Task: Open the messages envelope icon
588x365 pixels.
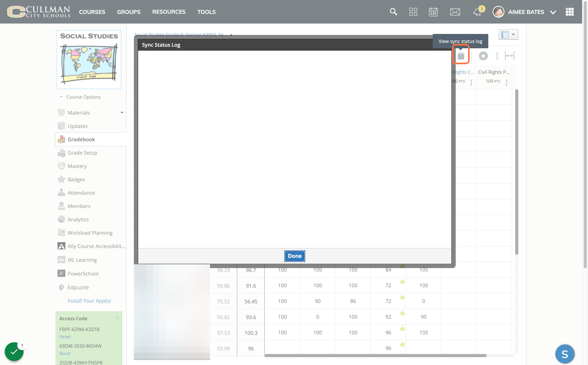Action: (455, 12)
